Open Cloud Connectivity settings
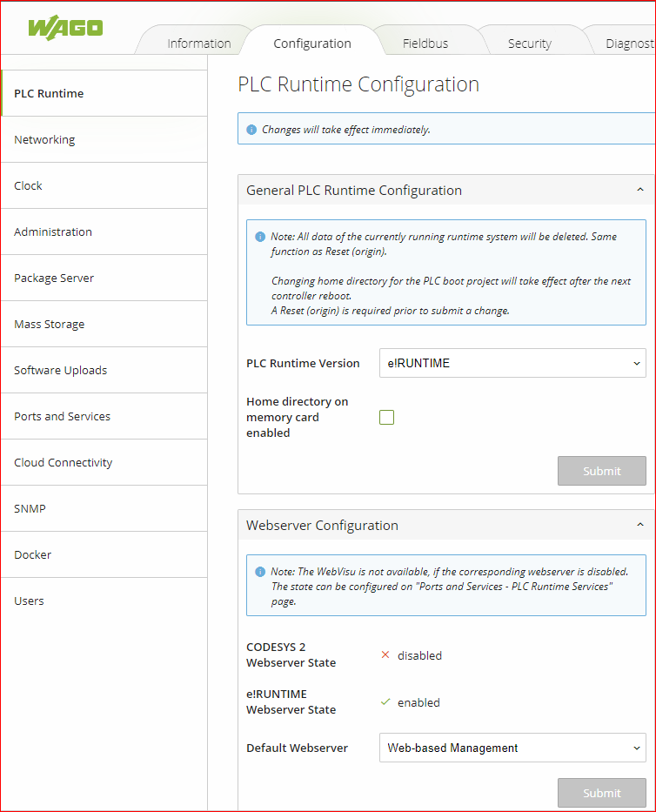 tap(63, 462)
